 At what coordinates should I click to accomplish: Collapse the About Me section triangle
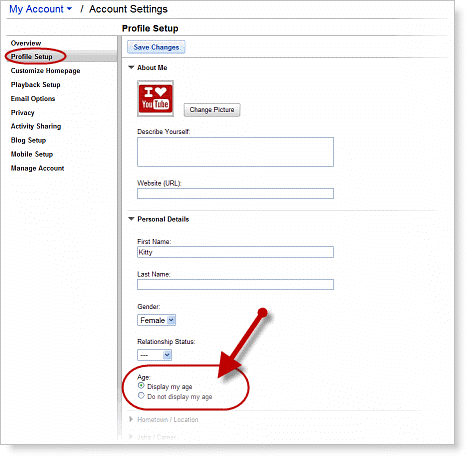131,67
